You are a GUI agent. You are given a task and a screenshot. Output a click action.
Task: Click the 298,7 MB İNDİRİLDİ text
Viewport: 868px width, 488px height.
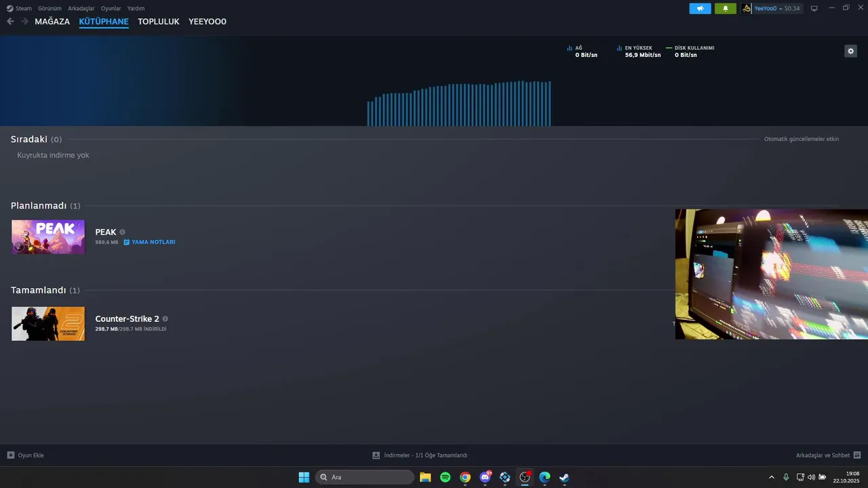click(x=131, y=329)
